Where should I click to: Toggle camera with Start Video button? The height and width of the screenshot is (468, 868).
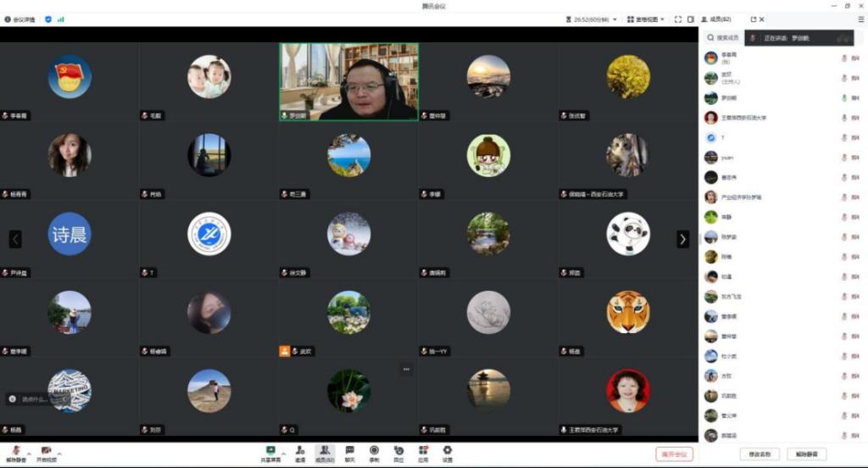click(x=46, y=453)
